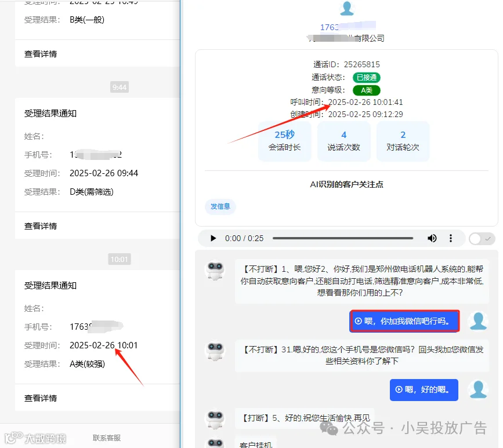Open 查看详情 for the D类(需筛选) notice
The width and height of the screenshot is (503, 448).
click(41, 226)
